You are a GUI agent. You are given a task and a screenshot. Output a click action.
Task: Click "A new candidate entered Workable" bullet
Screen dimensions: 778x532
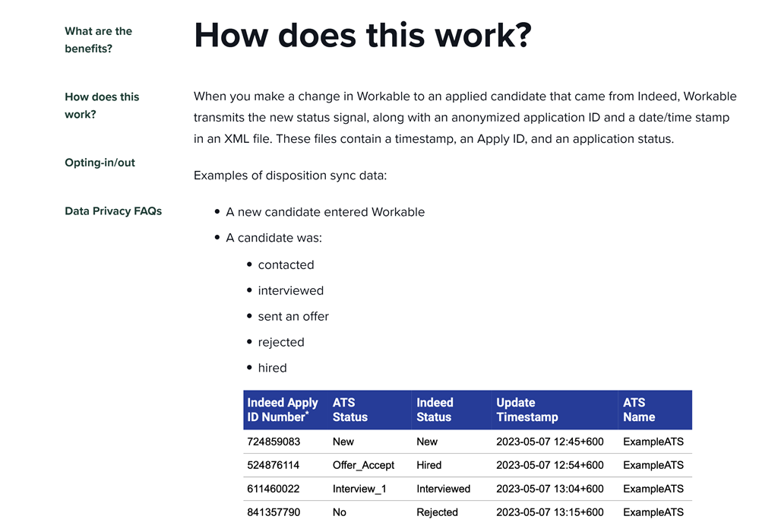(325, 212)
